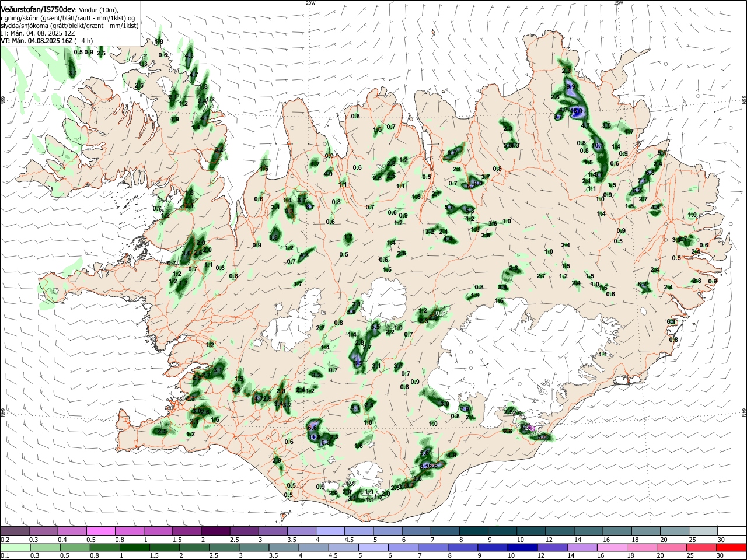Click the 20W longitude label
The width and height of the screenshot is (747, 560).
tap(310, 2)
